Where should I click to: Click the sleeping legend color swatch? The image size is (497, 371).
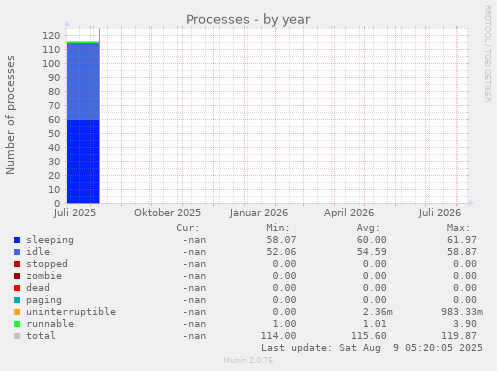(x=17, y=240)
